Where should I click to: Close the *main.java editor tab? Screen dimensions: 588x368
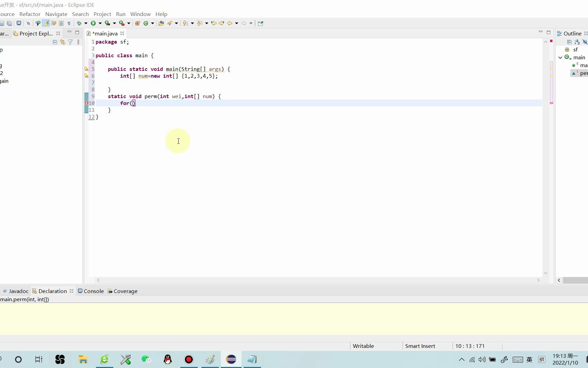[x=122, y=33]
